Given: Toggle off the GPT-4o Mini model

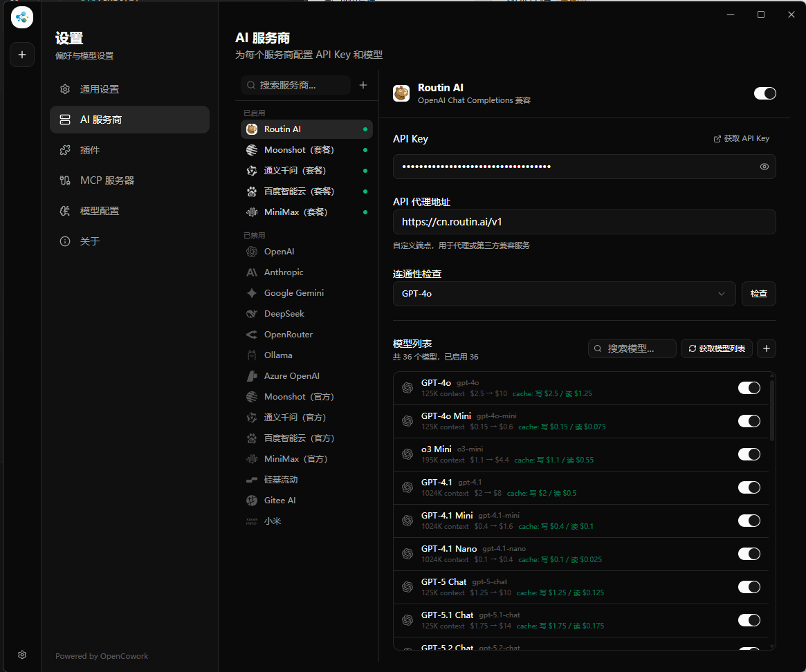Looking at the screenshot, I should pos(749,421).
